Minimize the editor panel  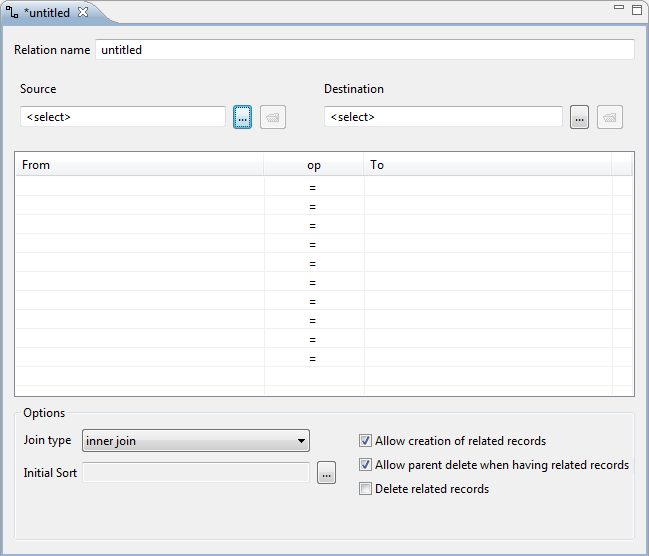(x=619, y=7)
